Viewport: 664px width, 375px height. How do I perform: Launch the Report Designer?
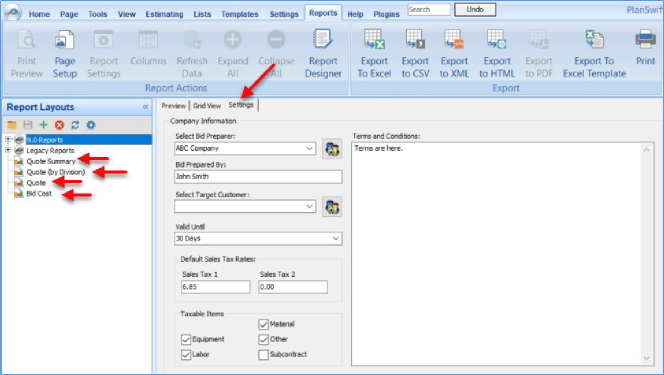click(x=323, y=54)
